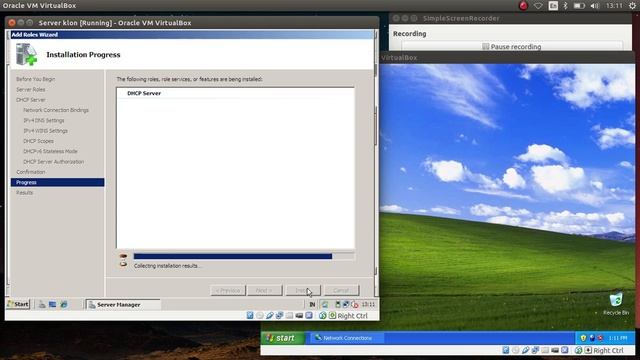This screenshot has width=640, height=360.
Task: Select Network Connection Bindings step
Action: coord(56,110)
